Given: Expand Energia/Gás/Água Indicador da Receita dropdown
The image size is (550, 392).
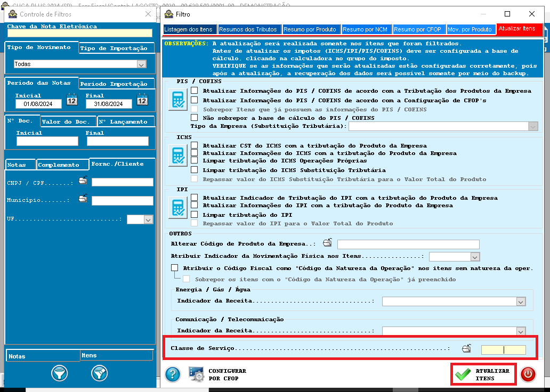Looking at the screenshot, I should pyautogui.click(x=521, y=301).
